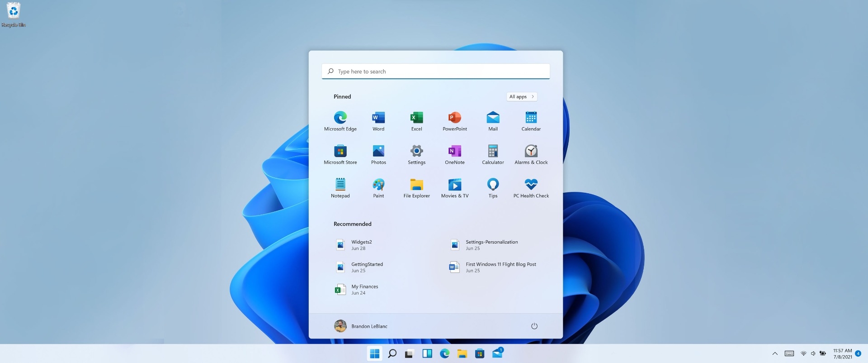Open File Explorer from the taskbar
Viewport: 868px width, 363px height.
(x=462, y=353)
